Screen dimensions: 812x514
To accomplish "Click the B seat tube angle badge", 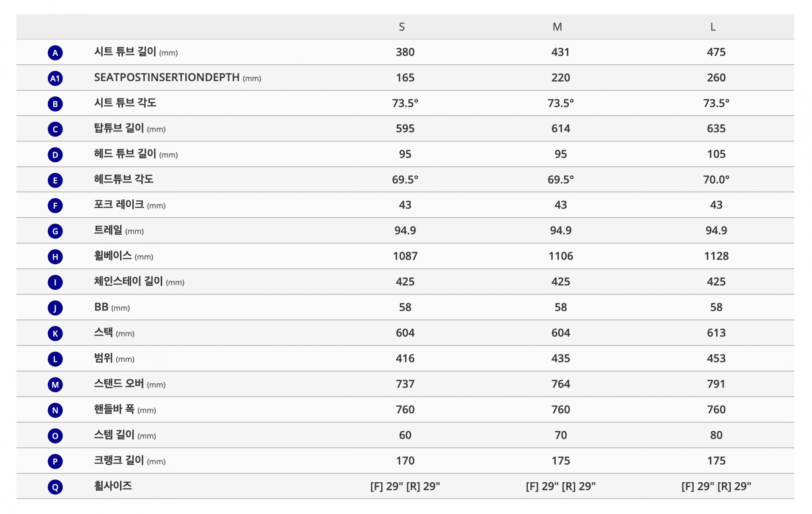I will tap(55, 104).
